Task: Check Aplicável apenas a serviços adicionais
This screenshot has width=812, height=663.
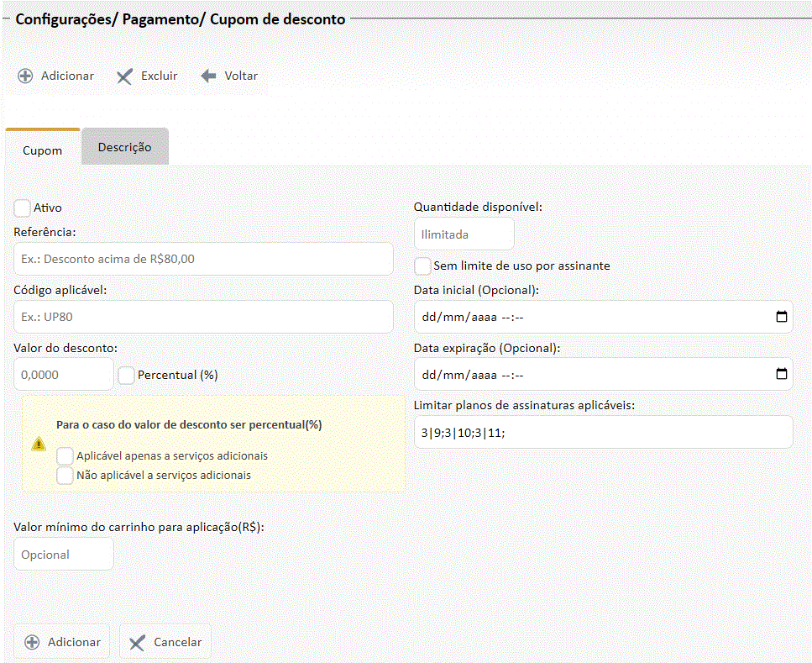Action: click(65, 455)
